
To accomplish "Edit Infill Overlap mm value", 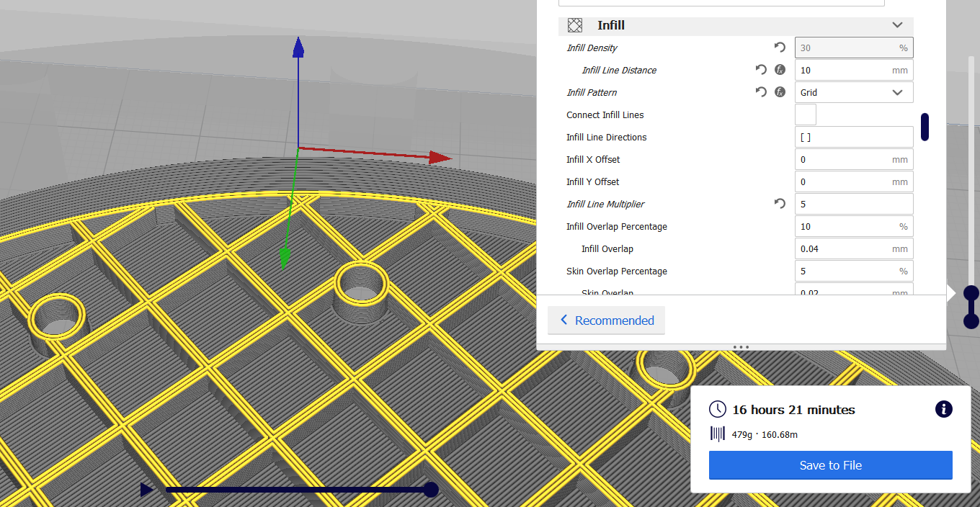I will click(854, 248).
